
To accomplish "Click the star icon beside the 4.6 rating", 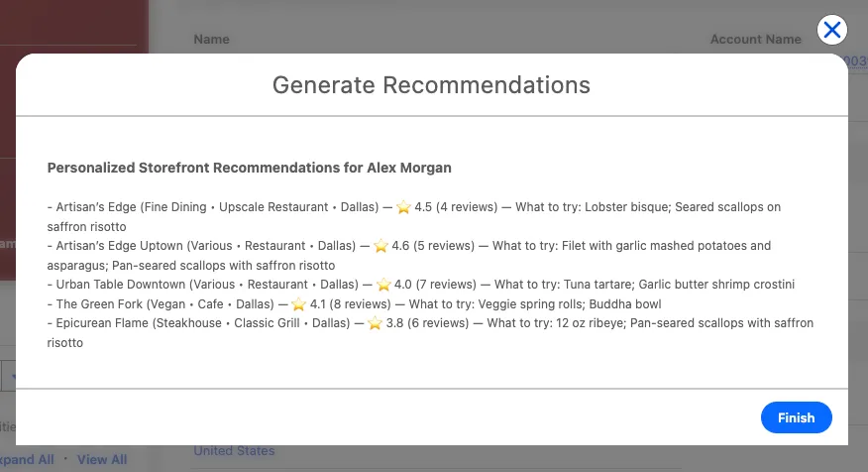I will (x=380, y=246).
